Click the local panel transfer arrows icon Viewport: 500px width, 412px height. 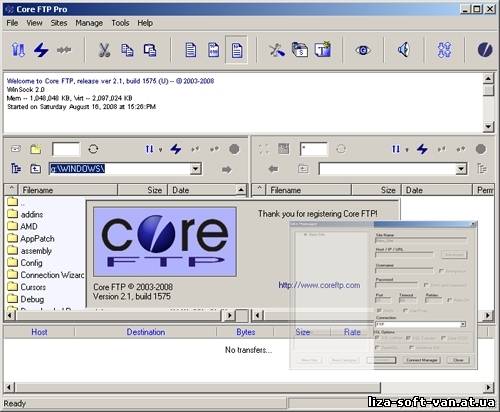point(149,149)
